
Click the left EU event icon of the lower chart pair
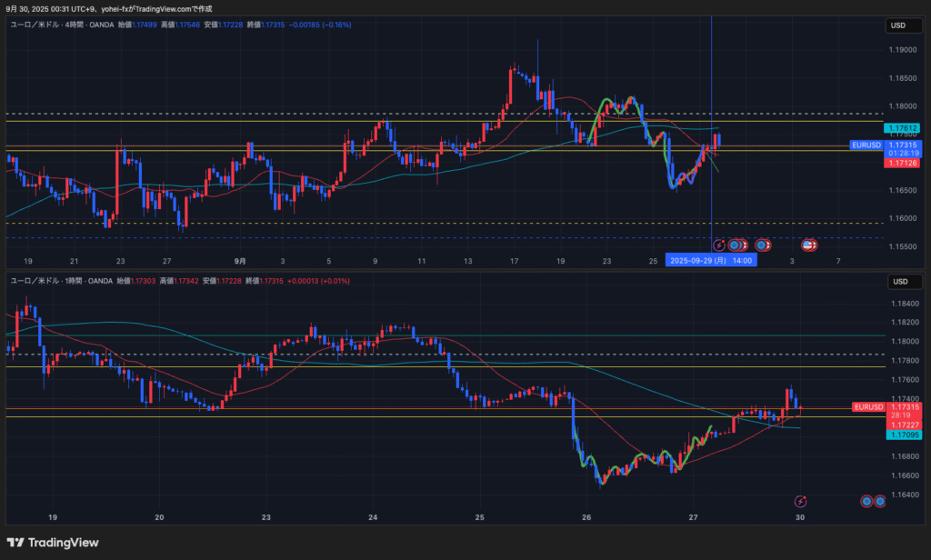(x=866, y=501)
